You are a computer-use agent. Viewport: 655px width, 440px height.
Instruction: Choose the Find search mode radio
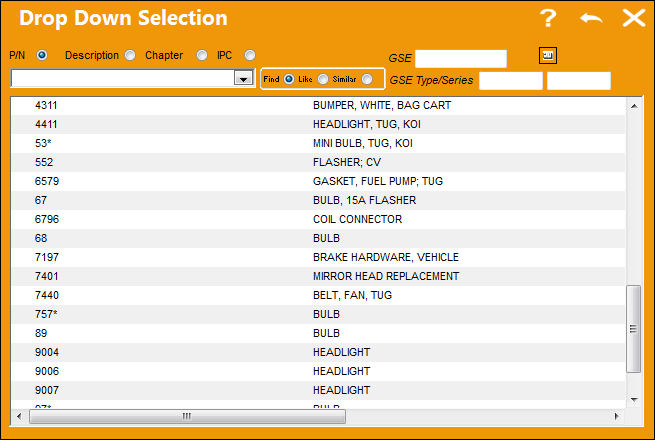(289, 79)
